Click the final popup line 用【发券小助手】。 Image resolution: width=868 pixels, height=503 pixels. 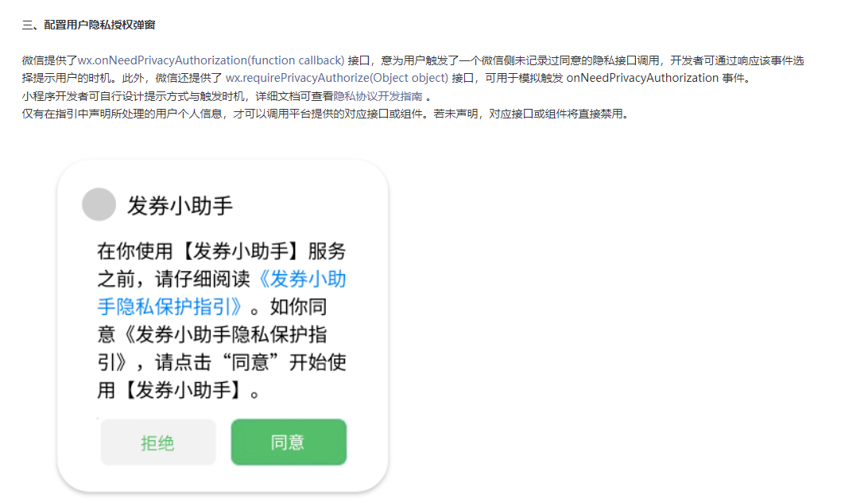click(x=179, y=390)
